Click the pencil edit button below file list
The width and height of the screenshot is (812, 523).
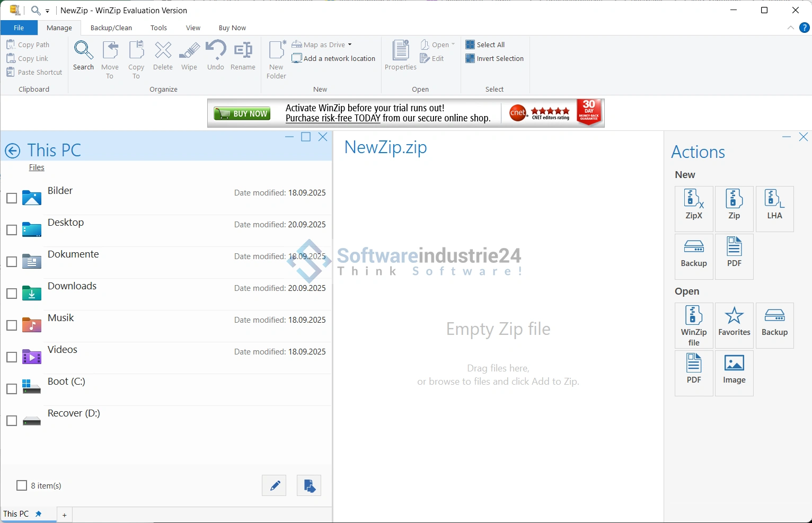(274, 485)
